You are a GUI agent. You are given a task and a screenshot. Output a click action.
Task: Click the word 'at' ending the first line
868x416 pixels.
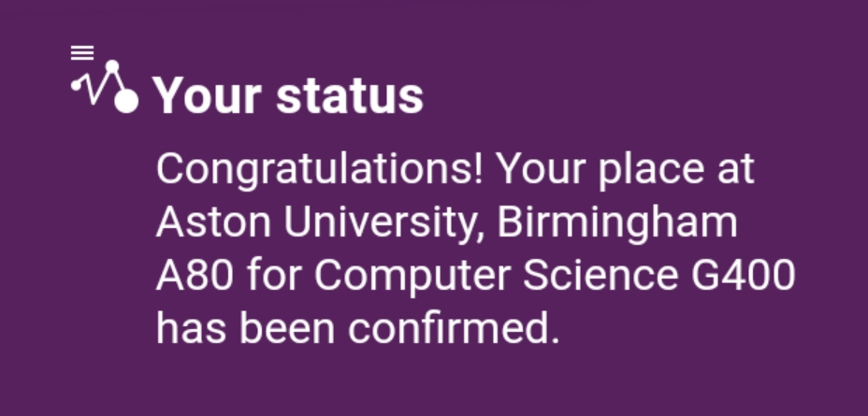point(736,171)
